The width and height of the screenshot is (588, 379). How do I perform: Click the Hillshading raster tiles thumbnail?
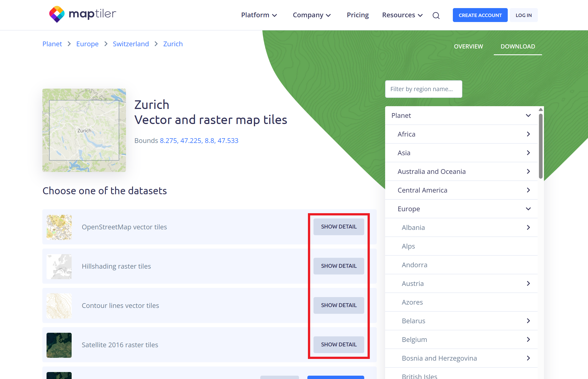point(59,266)
